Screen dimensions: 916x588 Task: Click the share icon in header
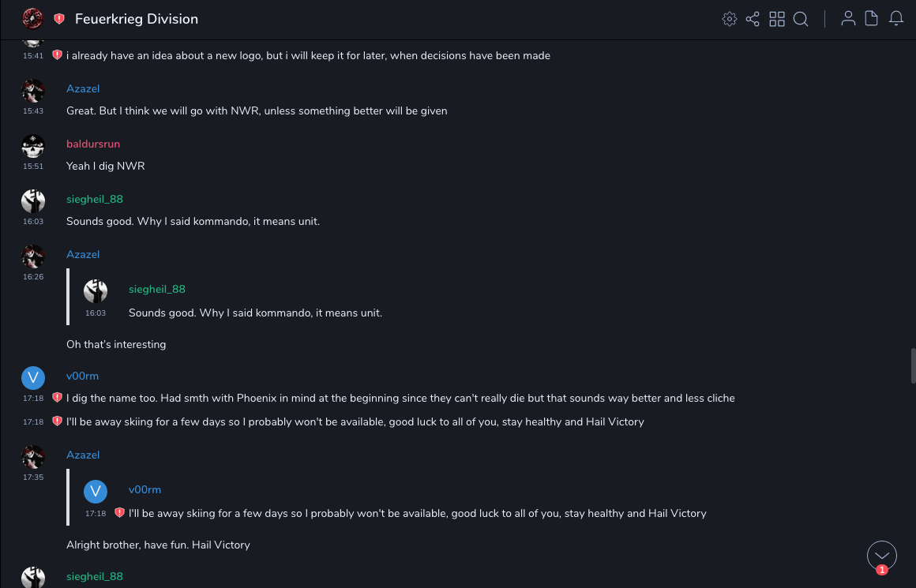click(x=753, y=19)
